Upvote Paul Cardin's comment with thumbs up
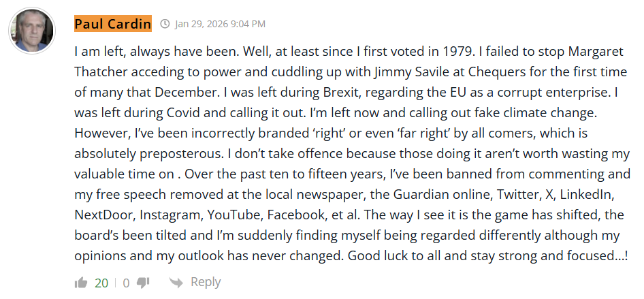Viewport: 644px width, 299px height. tap(81, 283)
